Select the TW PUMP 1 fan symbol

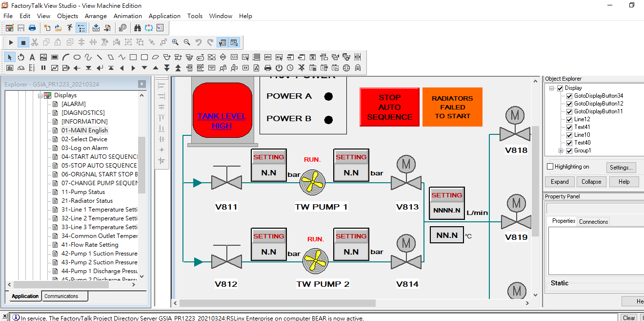tap(312, 182)
